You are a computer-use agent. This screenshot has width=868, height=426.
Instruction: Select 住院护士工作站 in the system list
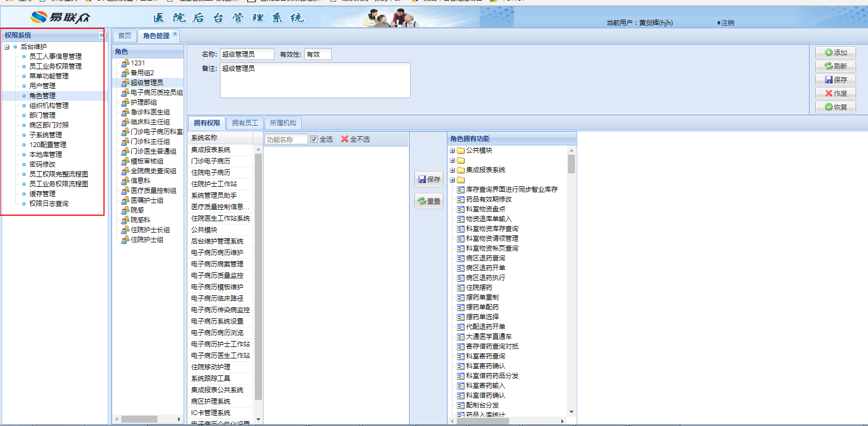221,184
